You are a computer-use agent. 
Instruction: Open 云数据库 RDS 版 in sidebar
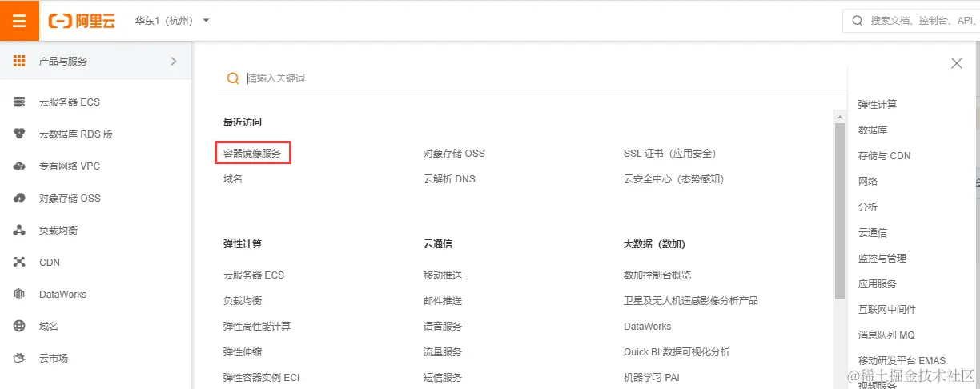(x=76, y=134)
